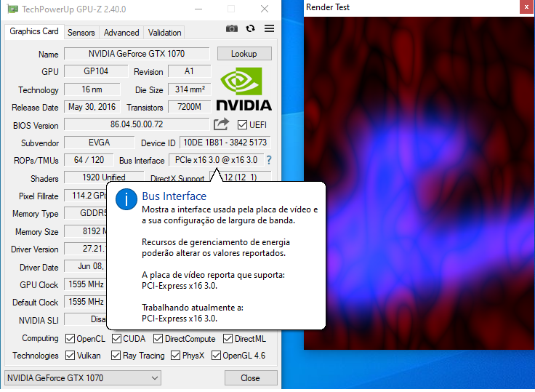535x392 pixels.
Task: Close the Render Test window
Action: 526,7
